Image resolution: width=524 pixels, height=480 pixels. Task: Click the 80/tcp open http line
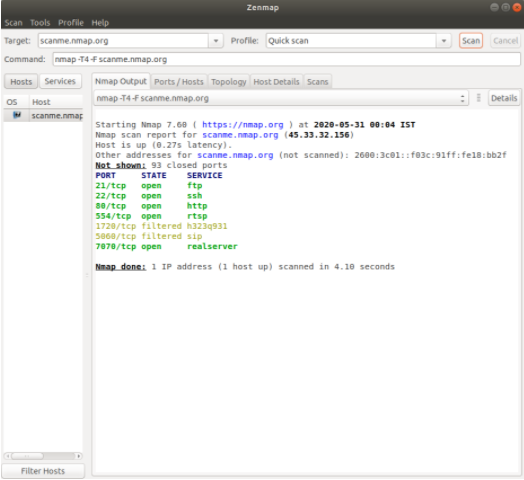[x=151, y=206]
